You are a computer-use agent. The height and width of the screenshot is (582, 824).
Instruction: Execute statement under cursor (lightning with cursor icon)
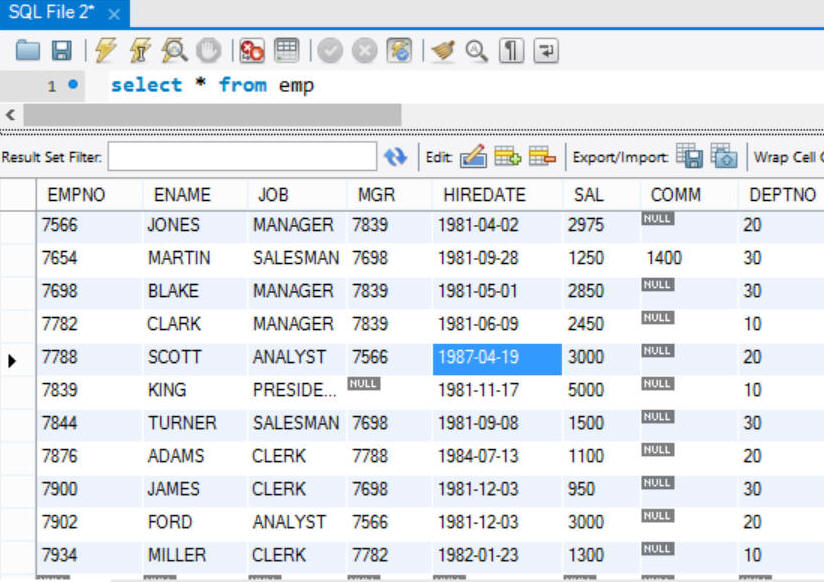(x=140, y=50)
